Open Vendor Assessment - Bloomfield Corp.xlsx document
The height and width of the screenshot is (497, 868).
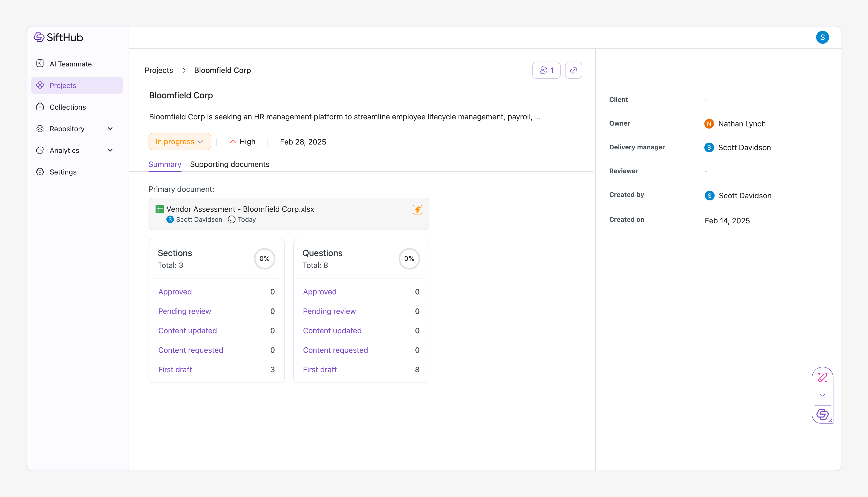click(240, 209)
